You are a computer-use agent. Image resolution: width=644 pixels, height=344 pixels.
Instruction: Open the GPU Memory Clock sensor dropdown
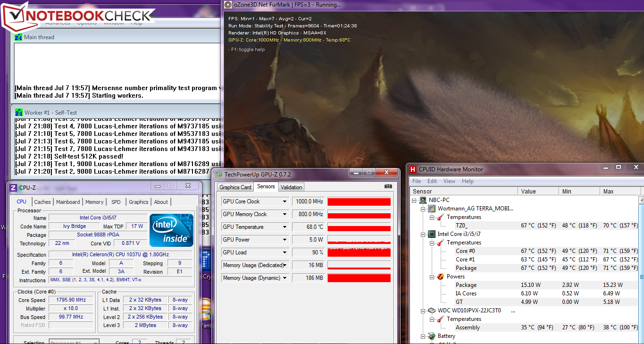click(x=285, y=214)
